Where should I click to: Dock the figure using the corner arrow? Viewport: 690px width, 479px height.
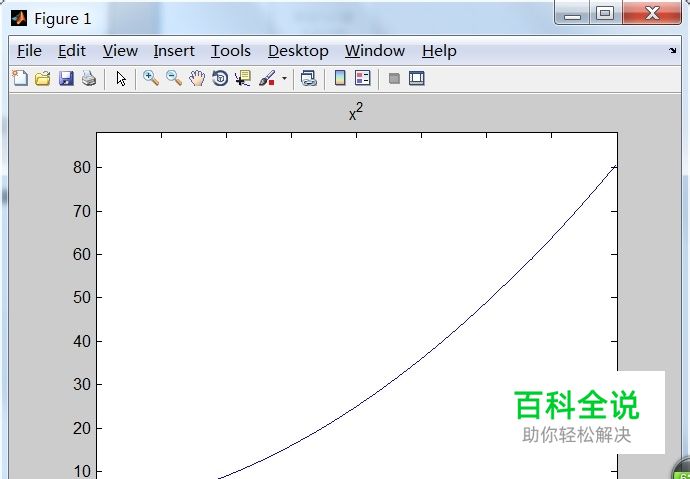click(672, 51)
